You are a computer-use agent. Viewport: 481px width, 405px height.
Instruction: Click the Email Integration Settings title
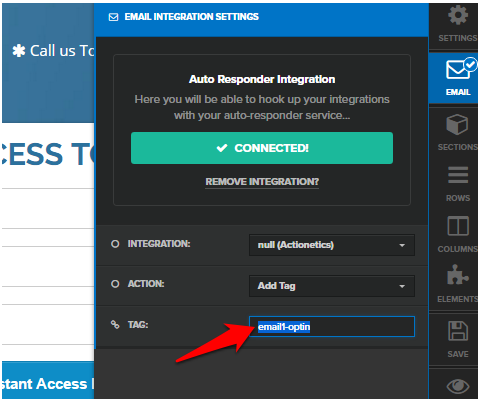coord(192,17)
